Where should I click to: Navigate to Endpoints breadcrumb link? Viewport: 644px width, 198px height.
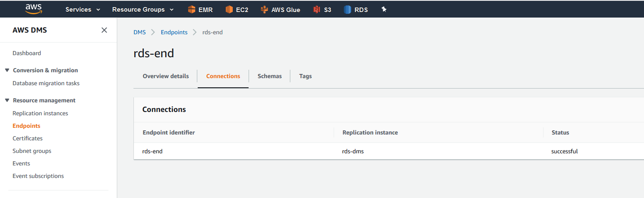coord(174,32)
